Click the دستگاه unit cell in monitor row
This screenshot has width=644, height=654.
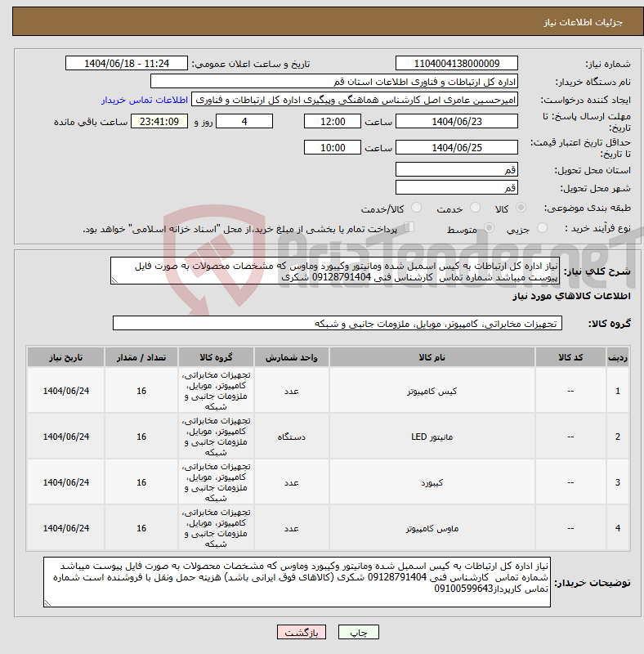tap(292, 437)
